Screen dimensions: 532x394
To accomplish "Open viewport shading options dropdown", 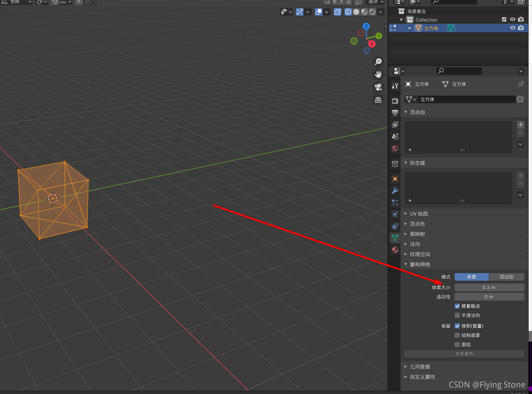I will [381, 12].
